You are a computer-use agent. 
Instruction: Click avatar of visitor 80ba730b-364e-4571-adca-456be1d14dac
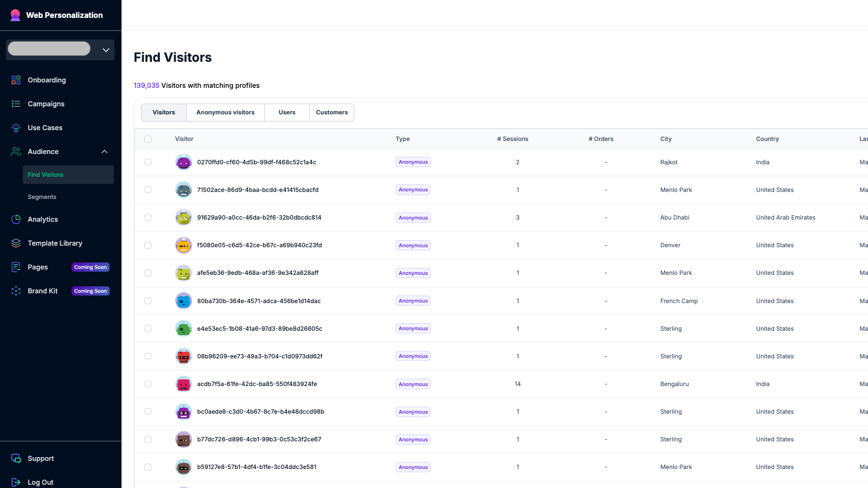tap(184, 301)
